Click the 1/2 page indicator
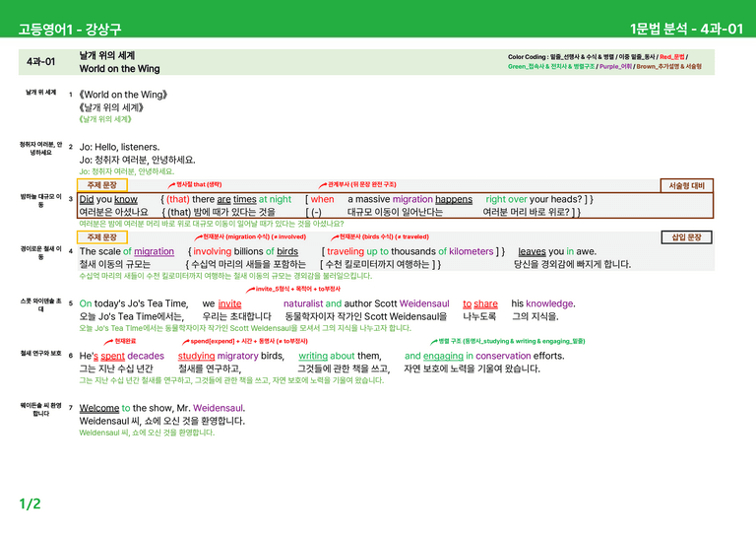 (x=30, y=504)
